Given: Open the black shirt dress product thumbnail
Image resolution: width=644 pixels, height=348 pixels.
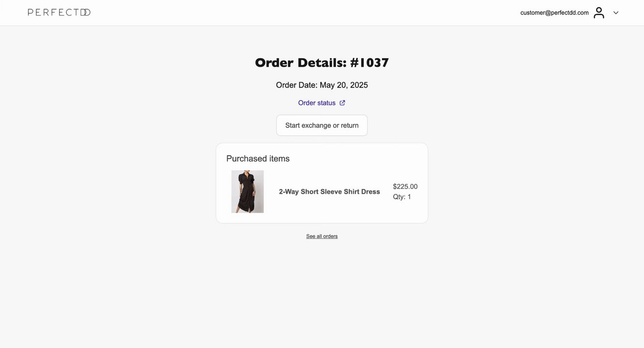Looking at the screenshot, I should [x=248, y=191].
